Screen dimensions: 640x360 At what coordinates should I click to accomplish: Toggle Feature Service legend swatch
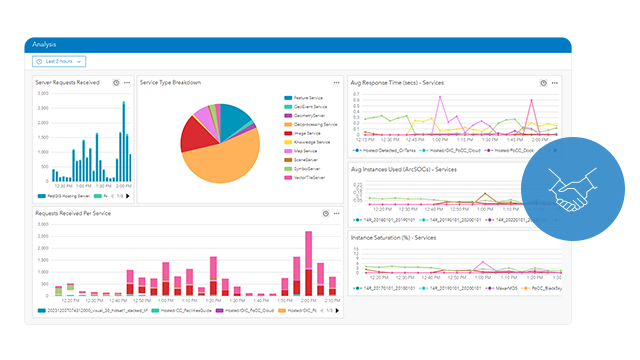click(288, 98)
